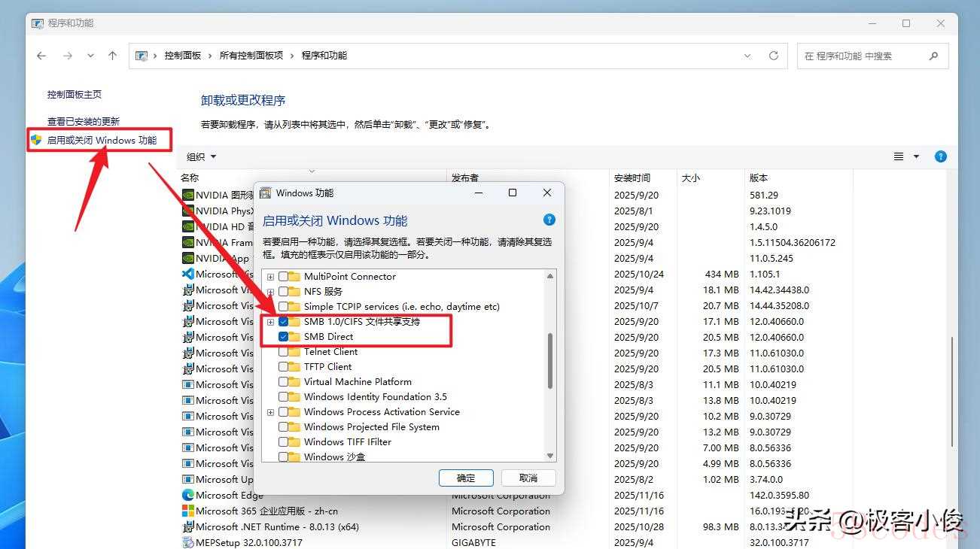
Task: Enable Windows Process Activation Service checkbox
Action: coord(284,411)
